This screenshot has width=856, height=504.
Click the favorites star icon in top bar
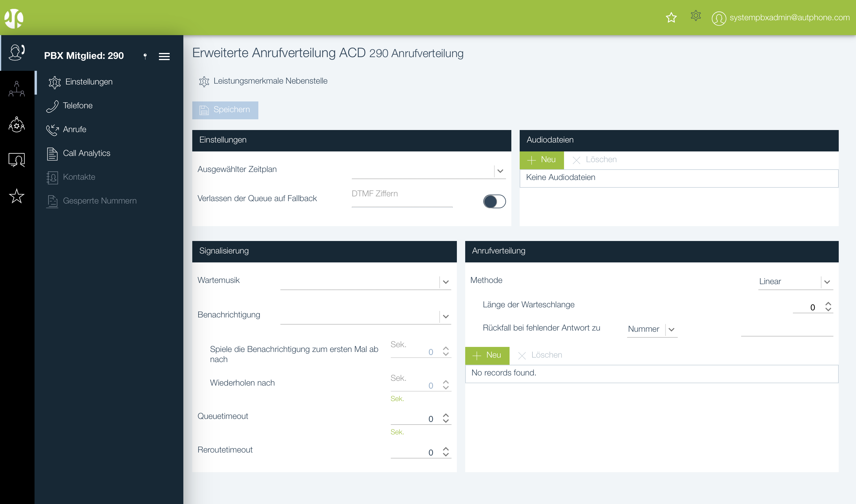point(671,17)
